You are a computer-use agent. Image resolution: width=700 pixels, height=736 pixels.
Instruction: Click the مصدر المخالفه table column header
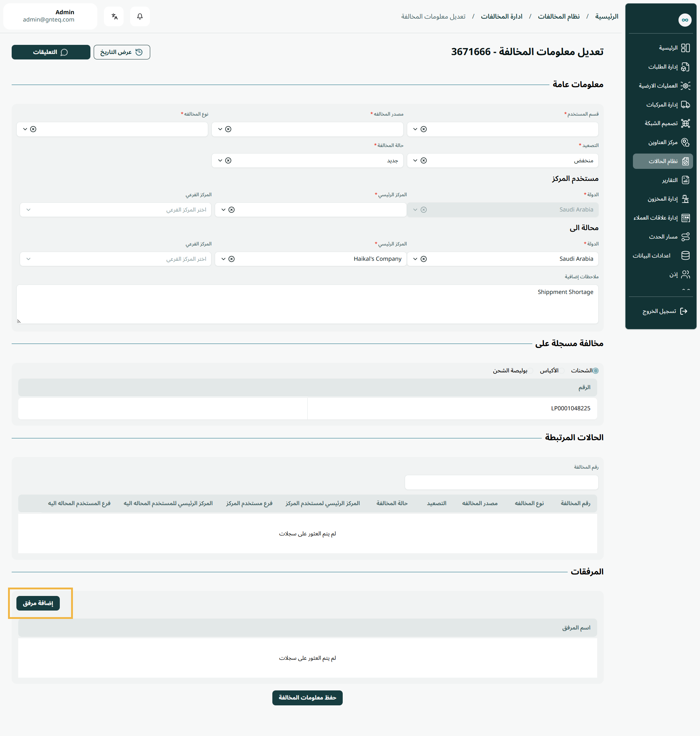point(480,503)
